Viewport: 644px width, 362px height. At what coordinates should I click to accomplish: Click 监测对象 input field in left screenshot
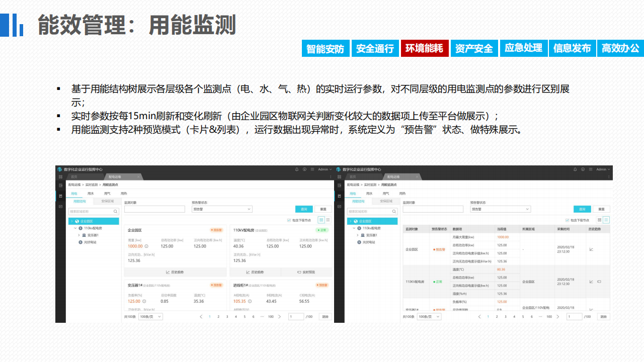coord(154,209)
